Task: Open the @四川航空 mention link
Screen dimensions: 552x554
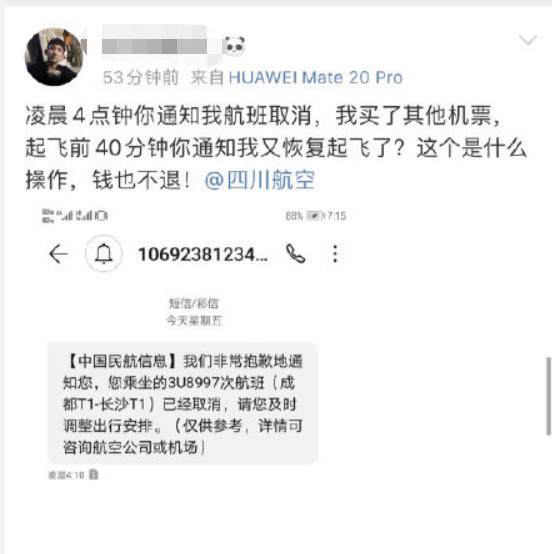Action: coord(260,180)
